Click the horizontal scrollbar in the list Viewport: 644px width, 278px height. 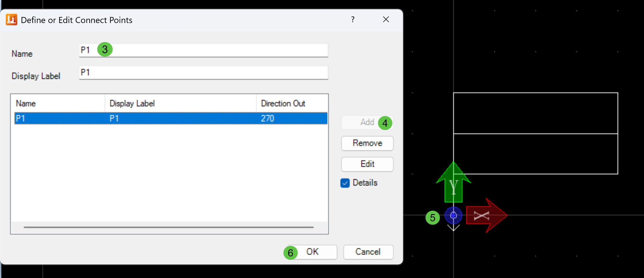coord(169,227)
